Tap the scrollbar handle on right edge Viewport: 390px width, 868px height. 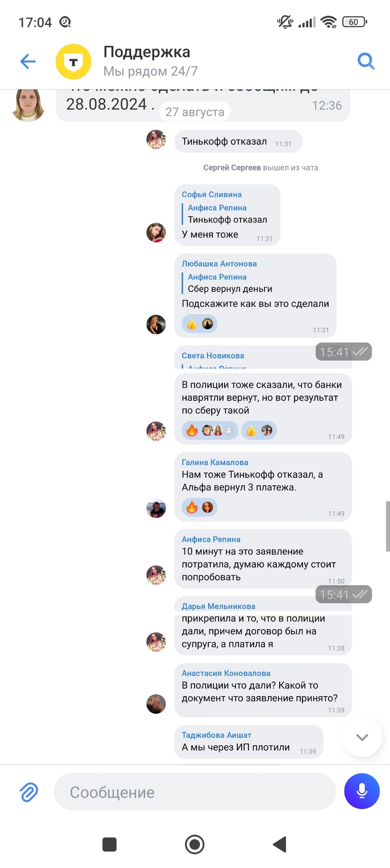click(388, 526)
